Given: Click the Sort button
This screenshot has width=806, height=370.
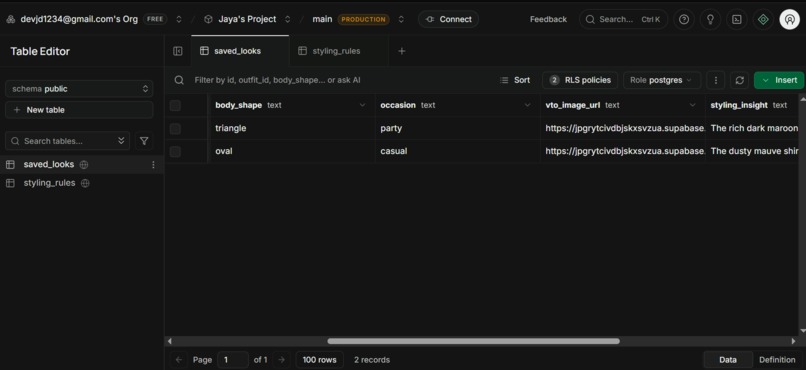Looking at the screenshot, I should tap(515, 80).
